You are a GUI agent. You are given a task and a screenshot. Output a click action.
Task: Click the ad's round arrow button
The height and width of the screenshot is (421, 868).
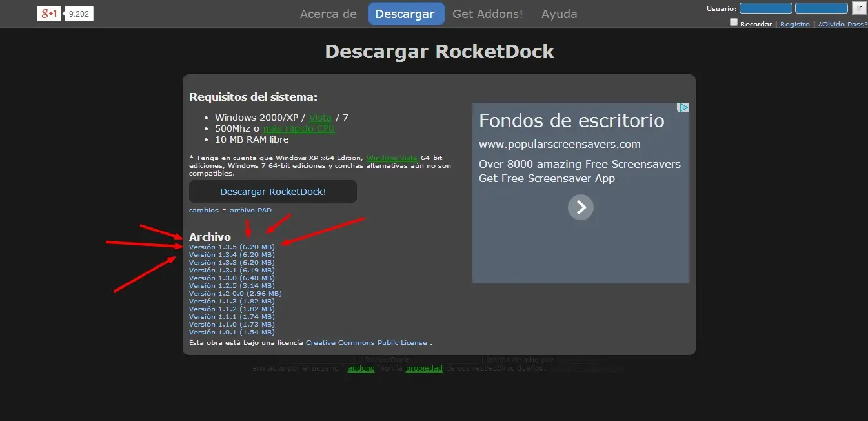[581, 207]
